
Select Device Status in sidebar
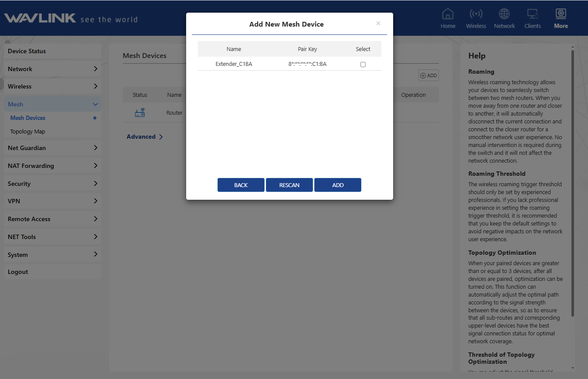click(x=27, y=51)
